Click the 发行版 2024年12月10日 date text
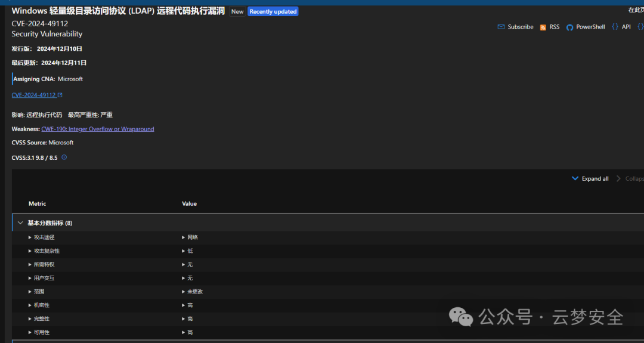Screen dimensions: 644x343 click(47, 48)
